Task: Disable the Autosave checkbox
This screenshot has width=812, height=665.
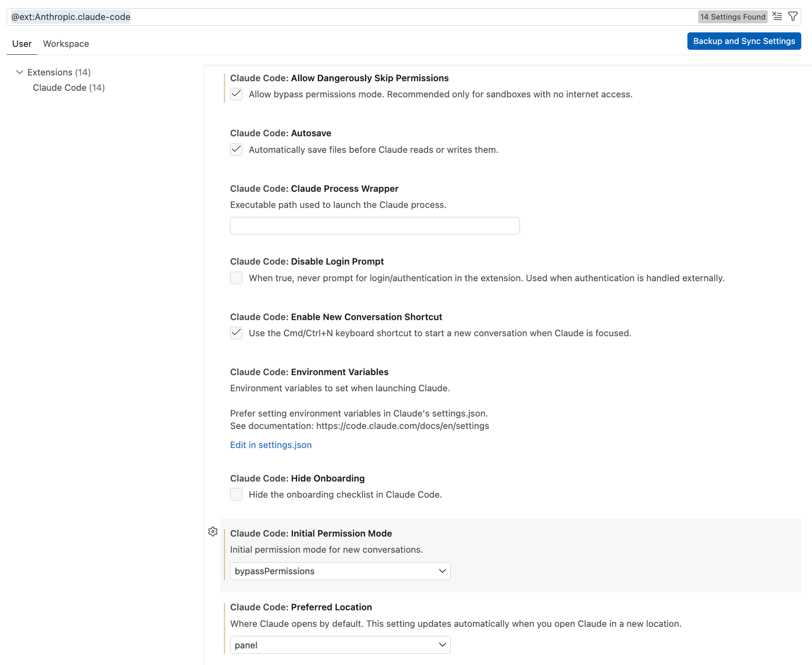Action: coord(236,150)
